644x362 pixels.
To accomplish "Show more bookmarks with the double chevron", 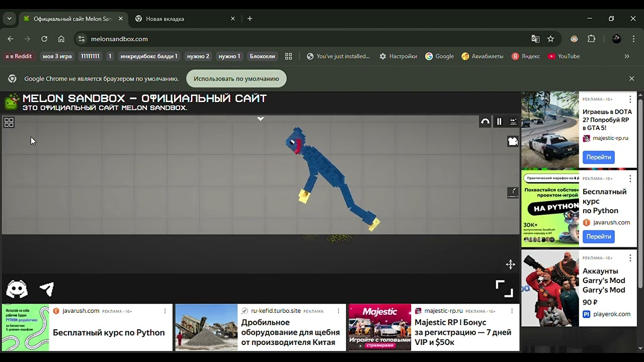I will click(627, 56).
